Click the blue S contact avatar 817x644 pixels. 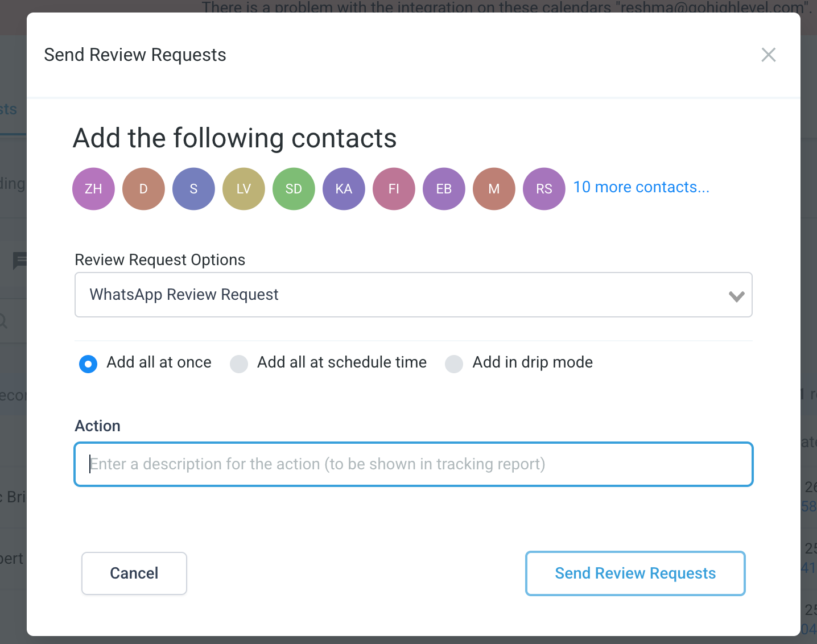click(193, 189)
